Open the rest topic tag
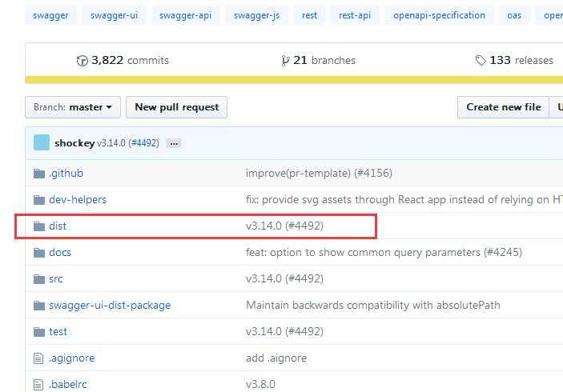Screen dimensions: 563x392 coord(309,15)
